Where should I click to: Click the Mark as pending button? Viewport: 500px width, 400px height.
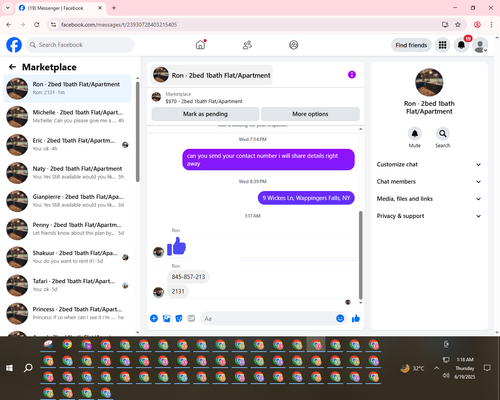click(x=205, y=114)
